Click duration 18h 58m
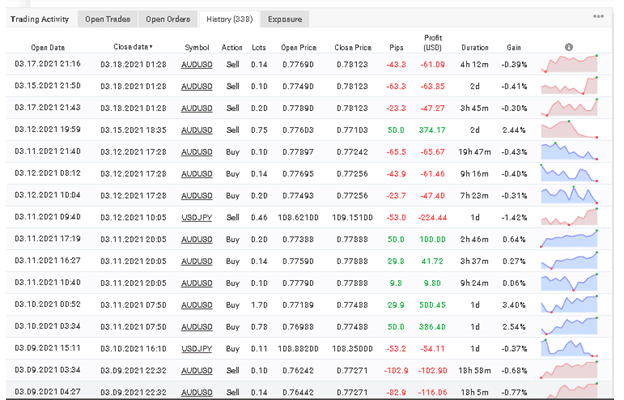Image resolution: width=624 pixels, height=400 pixels. [x=475, y=371]
